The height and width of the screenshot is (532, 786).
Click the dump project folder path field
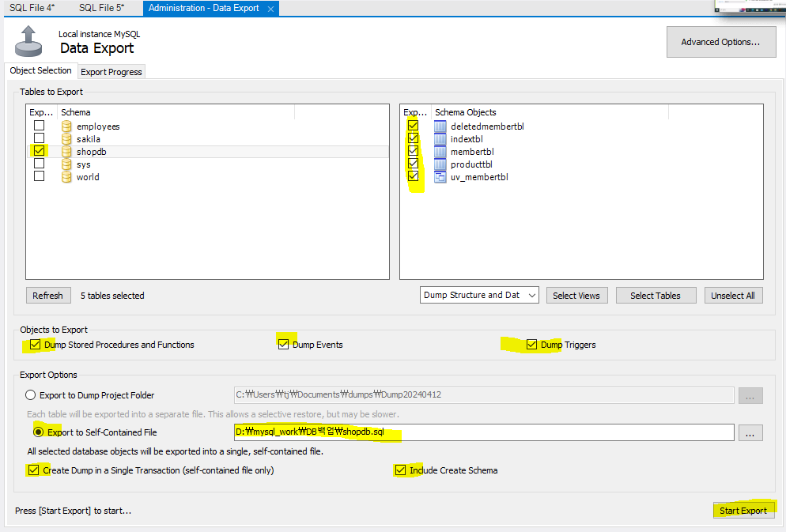pyautogui.click(x=484, y=394)
